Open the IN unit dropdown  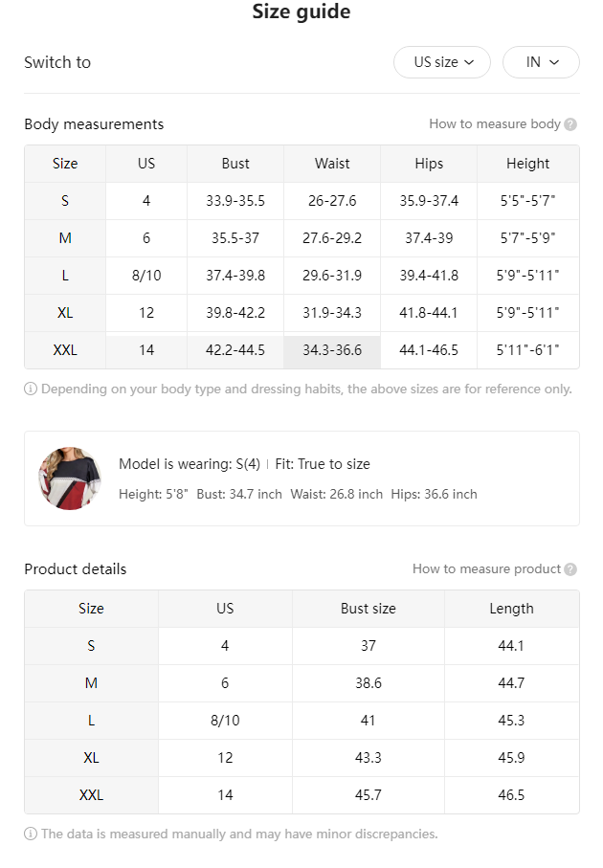click(541, 62)
